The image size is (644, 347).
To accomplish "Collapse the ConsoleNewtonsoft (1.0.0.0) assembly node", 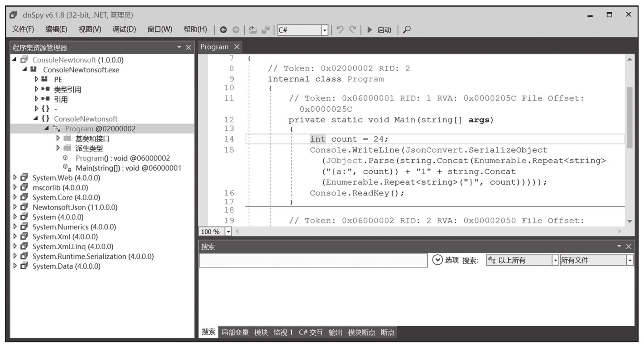I will point(14,60).
